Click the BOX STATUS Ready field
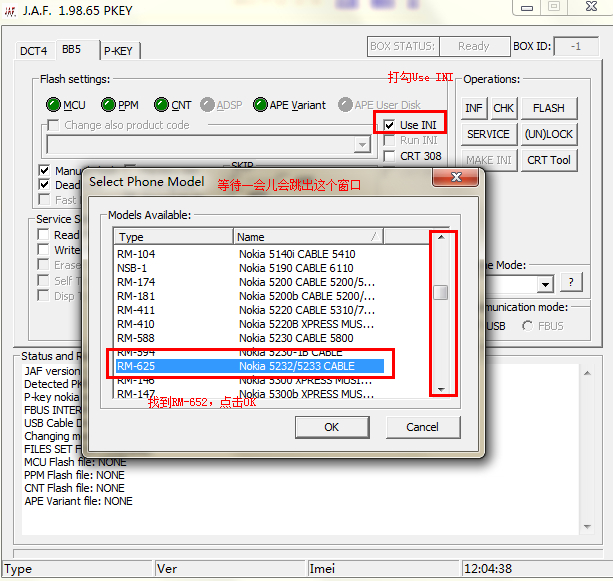The height and width of the screenshot is (581, 613). 475,47
